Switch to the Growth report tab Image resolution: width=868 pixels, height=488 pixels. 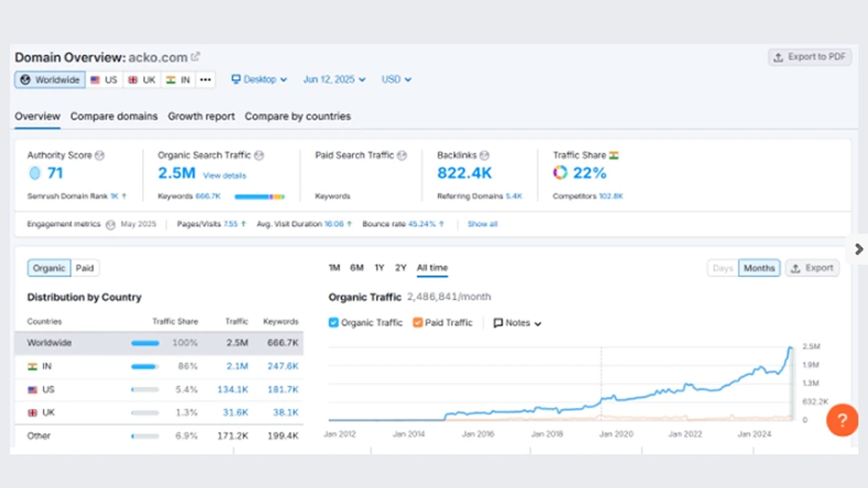tap(201, 116)
